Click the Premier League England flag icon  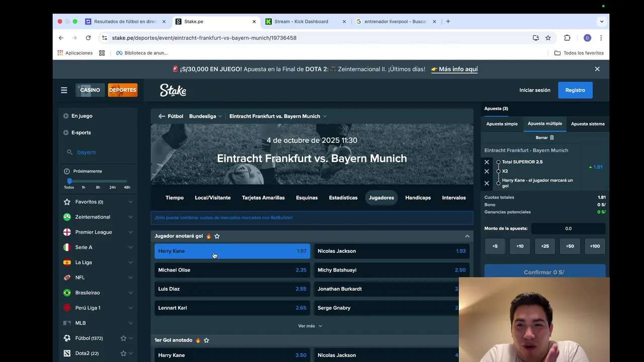[x=67, y=232]
